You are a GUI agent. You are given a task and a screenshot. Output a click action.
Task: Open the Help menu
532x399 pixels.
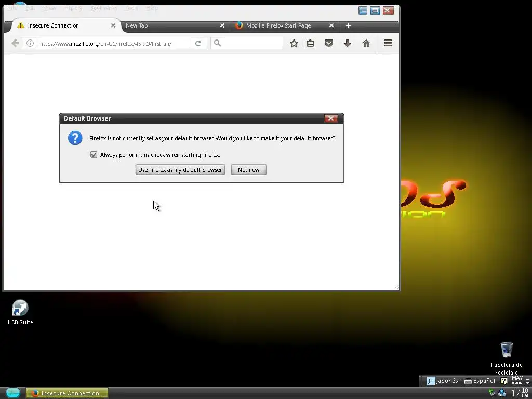152,8
